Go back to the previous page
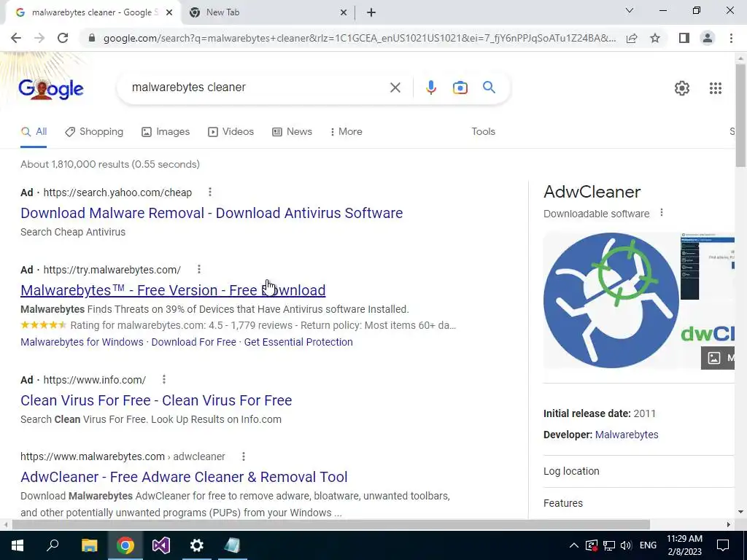The width and height of the screenshot is (747, 560). pyautogui.click(x=16, y=38)
